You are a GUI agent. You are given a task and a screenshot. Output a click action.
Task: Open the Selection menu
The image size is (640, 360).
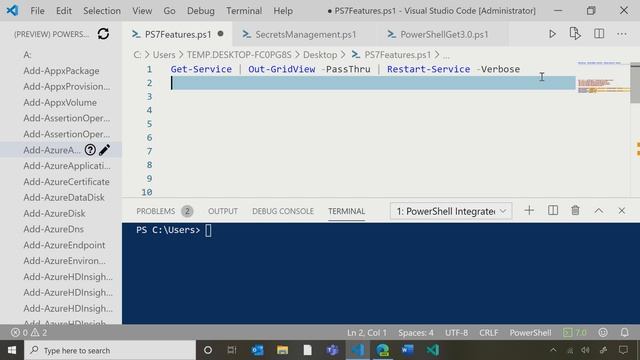(x=102, y=11)
